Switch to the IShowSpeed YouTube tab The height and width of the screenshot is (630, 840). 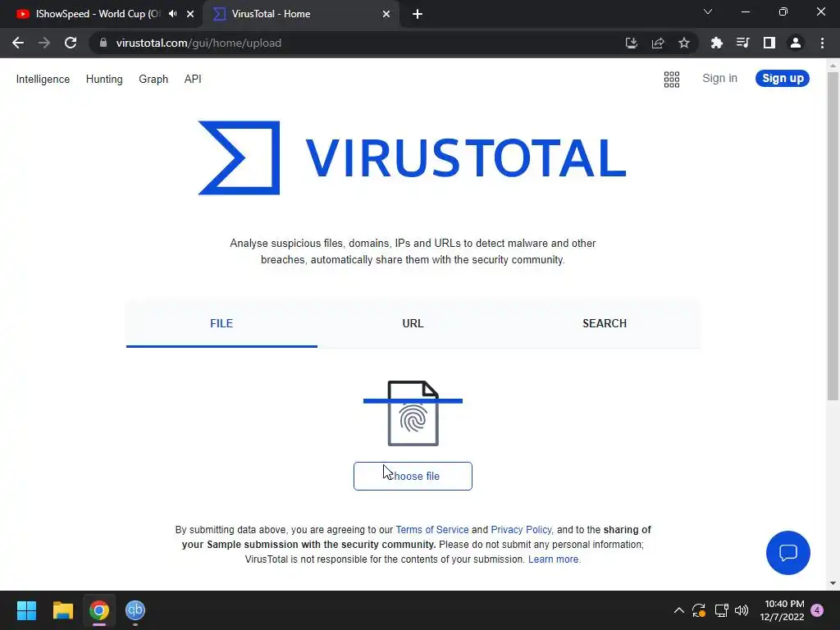(x=102, y=14)
